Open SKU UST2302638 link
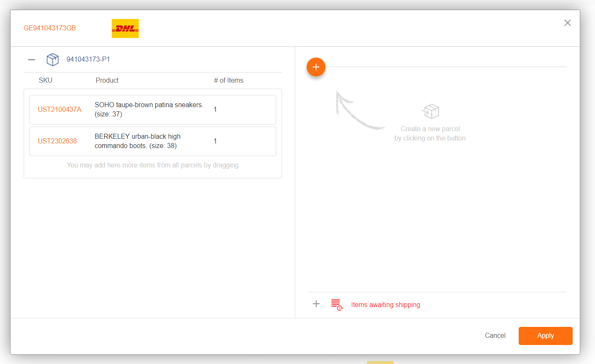 (57, 141)
